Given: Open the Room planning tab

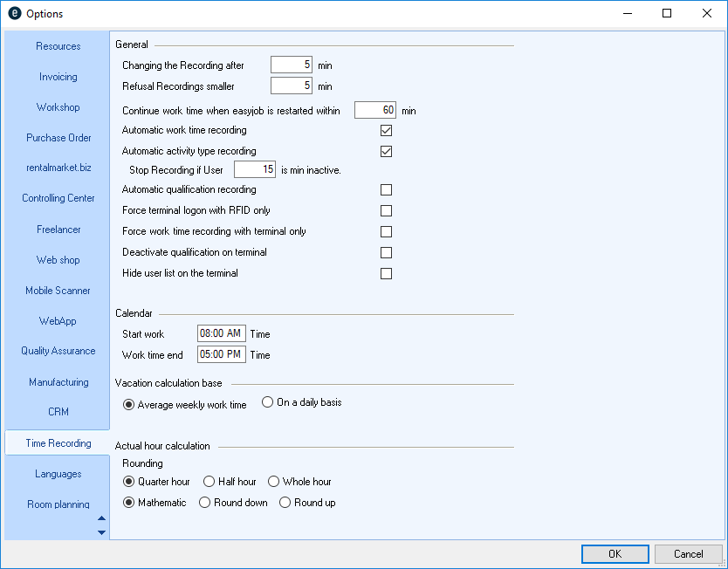Looking at the screenshot, I should (x=58, y=504).
